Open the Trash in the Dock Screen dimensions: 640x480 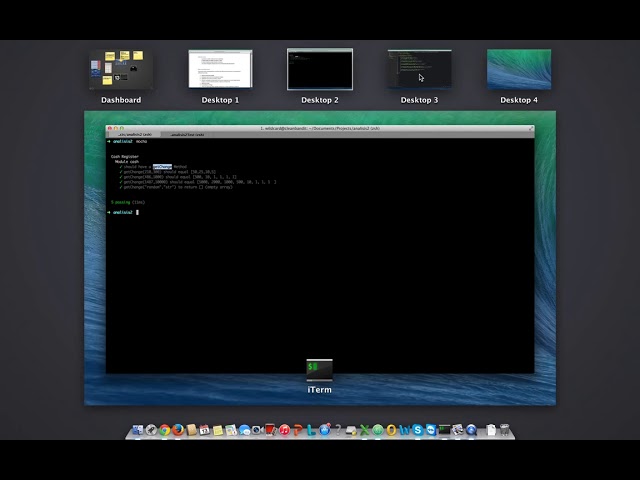click(x=504, y=430)
